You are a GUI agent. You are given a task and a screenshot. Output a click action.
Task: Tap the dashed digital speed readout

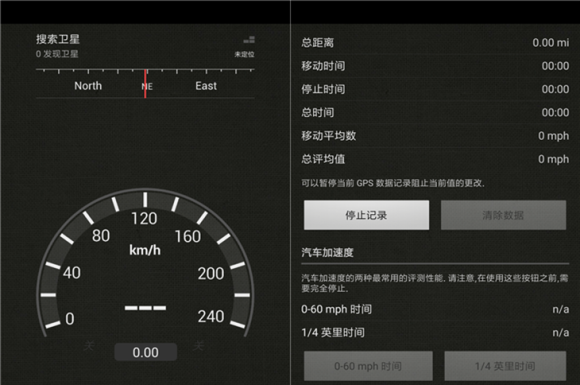click(x=145, y=308)
